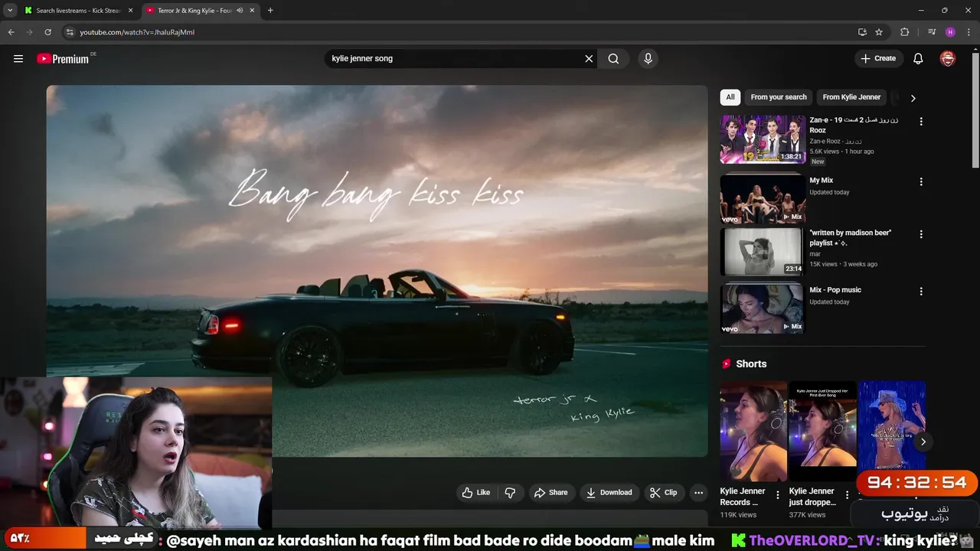Close the Terror Jr & King Kylie tab
The image size is (980, 551).
click(252, 11)
